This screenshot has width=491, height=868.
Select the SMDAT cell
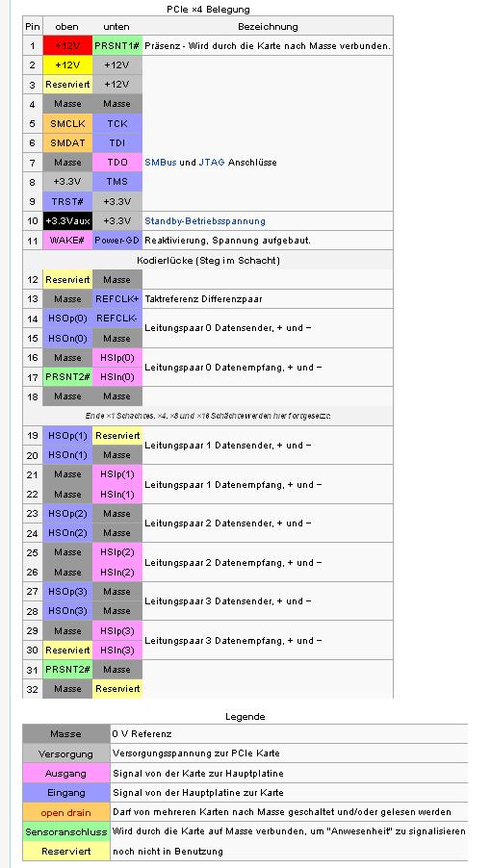[x=67, y=143]
